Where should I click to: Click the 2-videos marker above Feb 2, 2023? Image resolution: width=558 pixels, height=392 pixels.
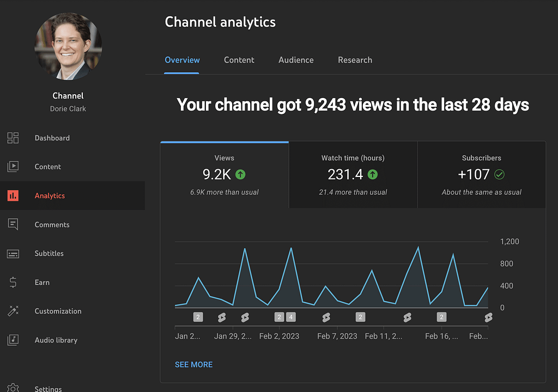coord(279,317)
